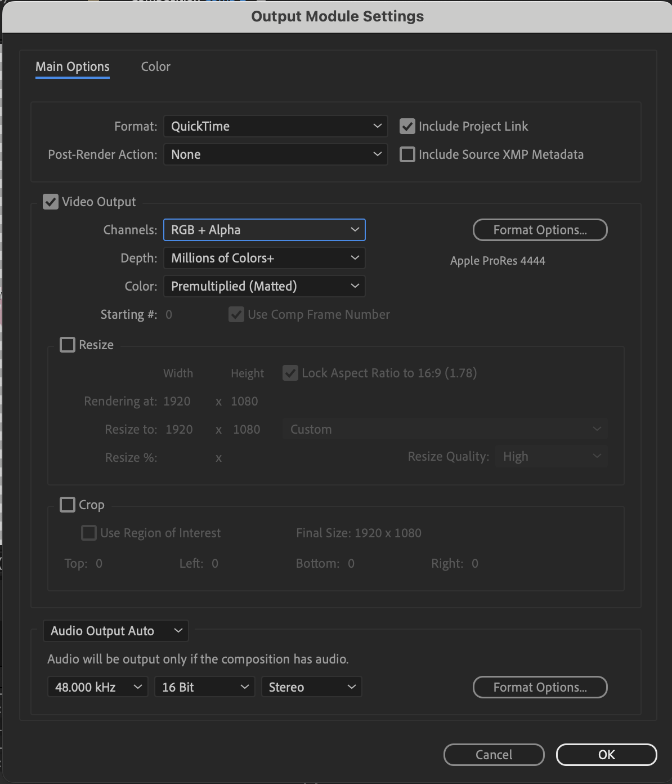The height and width of the screenshot is (784, 672).
Task: Disable the Include Project Link checkbox
Action: click(x=407, y=126)
